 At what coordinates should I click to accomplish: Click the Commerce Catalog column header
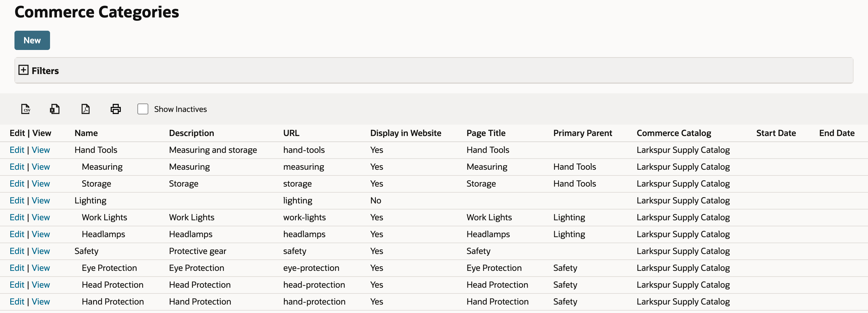(x=674, y=133)
